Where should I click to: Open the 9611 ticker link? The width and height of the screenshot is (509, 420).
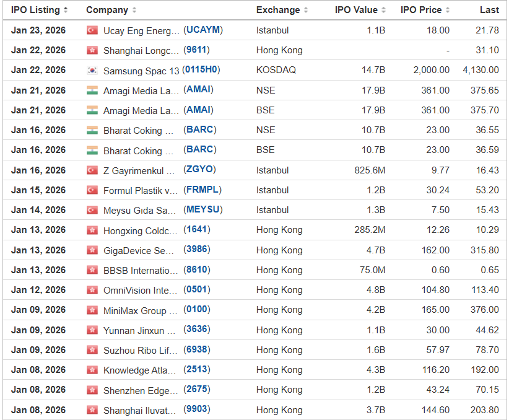pyautogui.click(x=197, y=50)
